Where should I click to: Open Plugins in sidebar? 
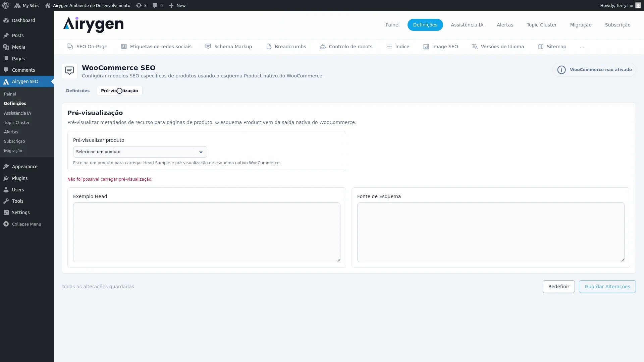tap(27, 178)
